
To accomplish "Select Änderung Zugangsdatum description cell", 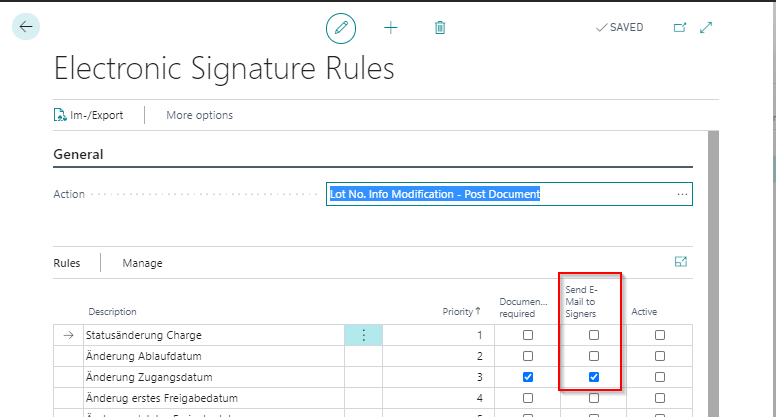I will coord(214,377).
